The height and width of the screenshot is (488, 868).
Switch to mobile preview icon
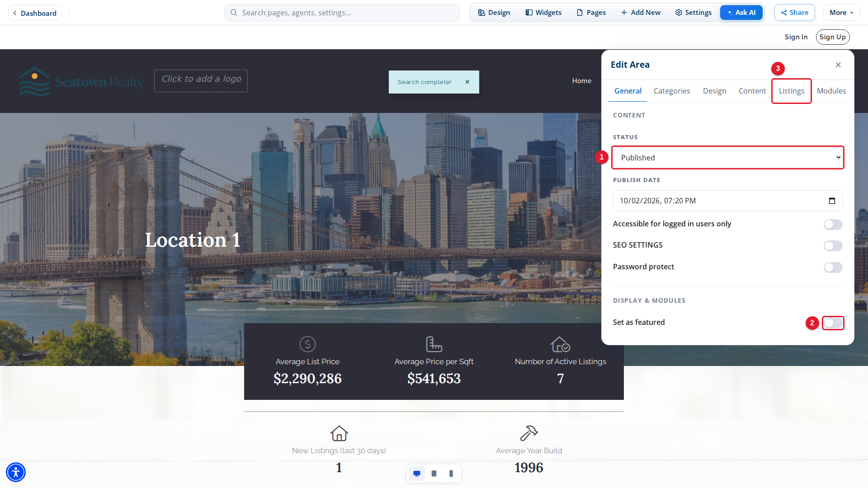451,474
